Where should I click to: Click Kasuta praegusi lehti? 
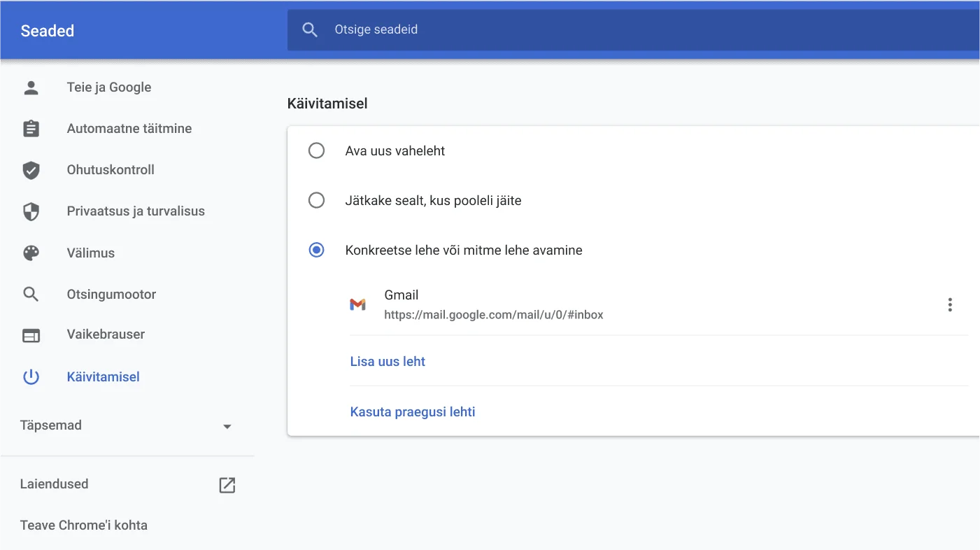click(x=413, y=411)
